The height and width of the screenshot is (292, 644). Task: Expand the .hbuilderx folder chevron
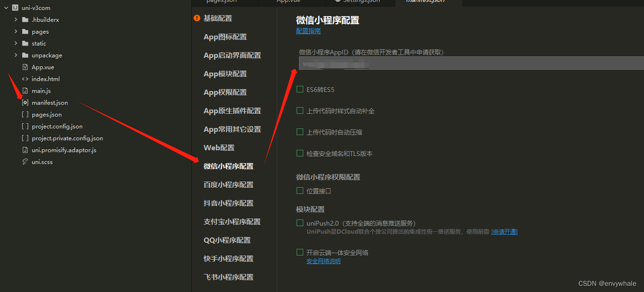tap(16, 20)
